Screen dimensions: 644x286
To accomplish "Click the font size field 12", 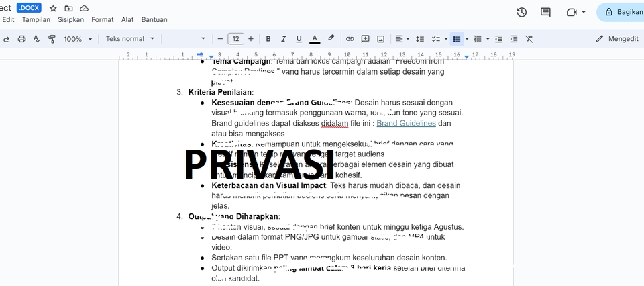I will pyautogui.click(x=235, y=39).
